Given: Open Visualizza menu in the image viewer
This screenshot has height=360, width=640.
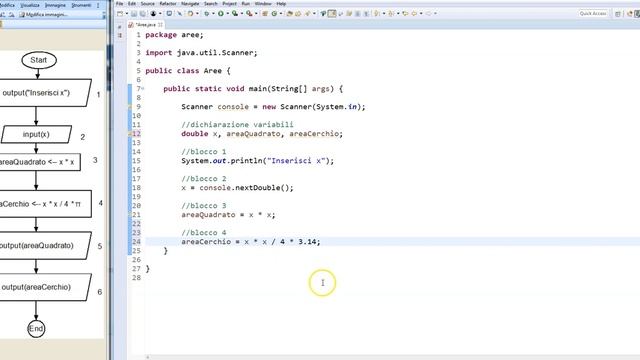Looking at the screenshot, I should 30,5.
